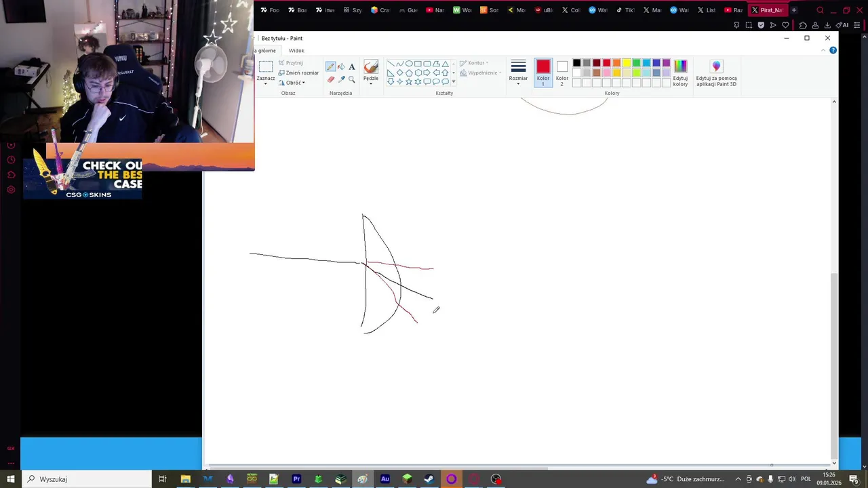Choose the triangle shape
Image resolution: width=868 pixels, height=488 pixels.
tap(445, 64)
